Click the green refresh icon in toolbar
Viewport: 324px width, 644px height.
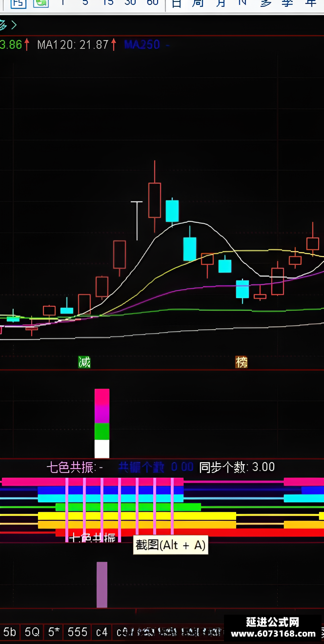click(x=41, y=3)
